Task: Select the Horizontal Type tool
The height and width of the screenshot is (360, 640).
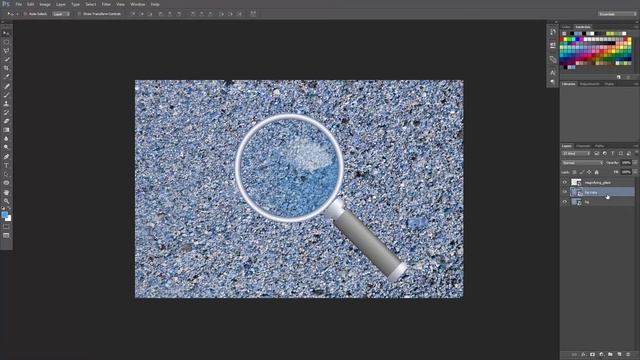Action: pyautogui.click(x=6, y=165)
